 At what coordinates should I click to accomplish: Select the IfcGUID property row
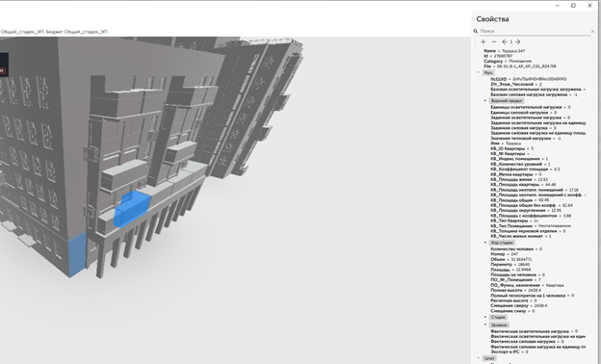(528, 79)
